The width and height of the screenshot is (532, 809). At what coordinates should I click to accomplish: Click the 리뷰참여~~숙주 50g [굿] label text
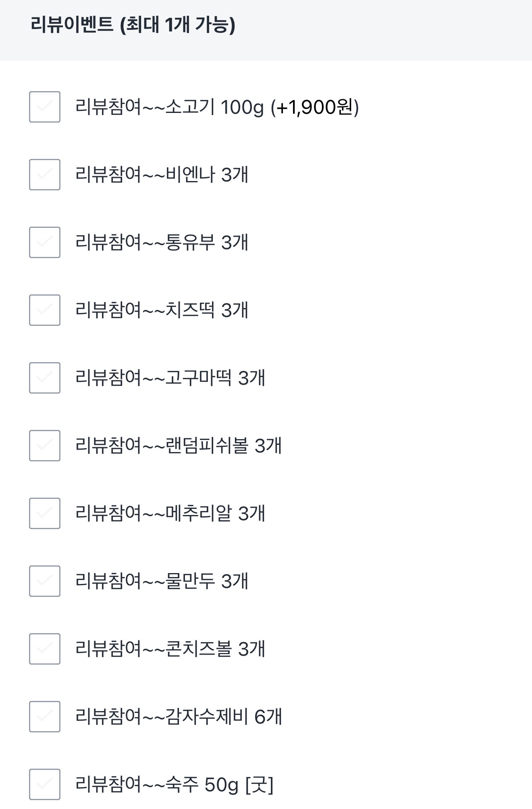pyautogui.click(x=174, y=785)
